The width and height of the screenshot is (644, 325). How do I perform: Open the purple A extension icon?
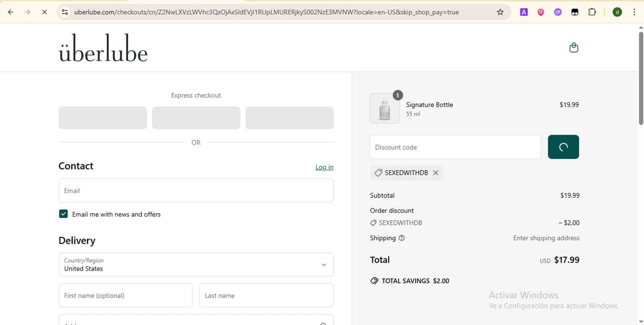524,12
